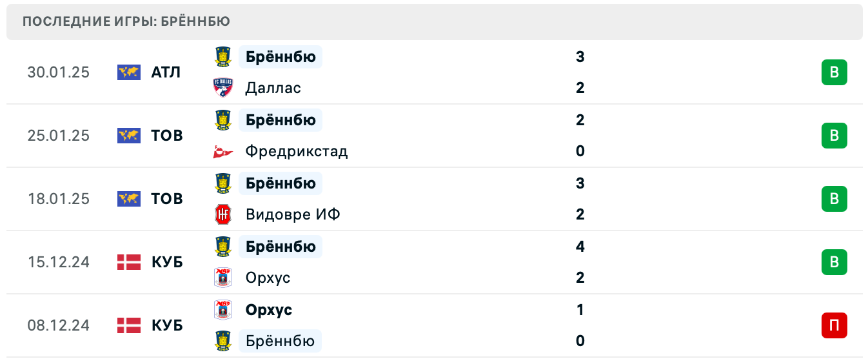This screenshot has width=868, height=359.
Task: Click Brøndby logo in the 30.01.25 match
Action: 222,57
